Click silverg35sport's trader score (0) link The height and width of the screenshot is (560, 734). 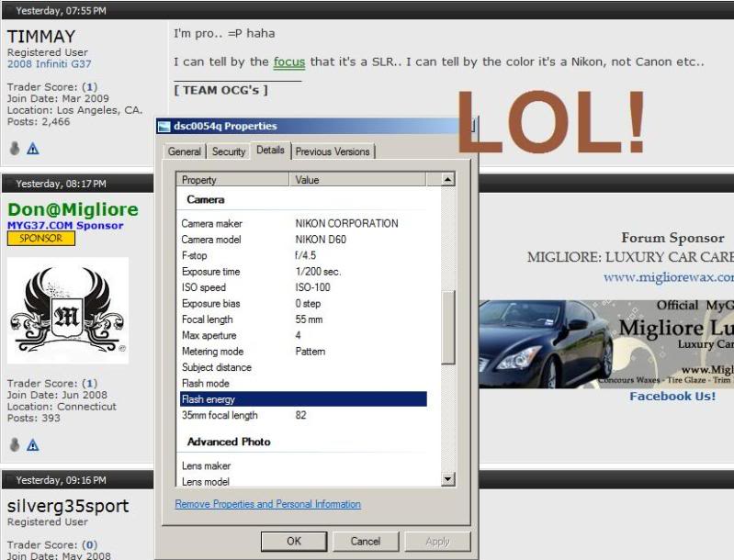click(x=89, y=545)
